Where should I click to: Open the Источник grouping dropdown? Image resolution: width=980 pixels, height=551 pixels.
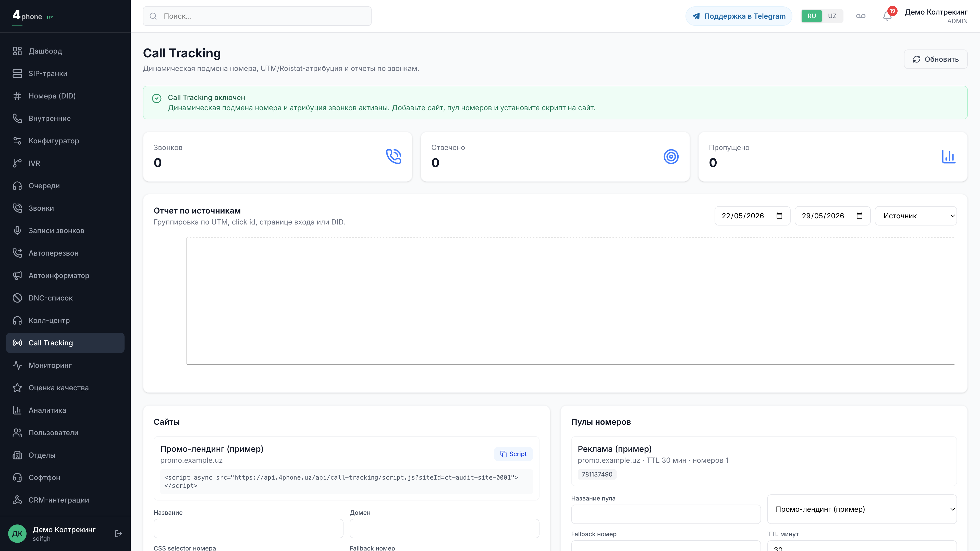(916, 216)
